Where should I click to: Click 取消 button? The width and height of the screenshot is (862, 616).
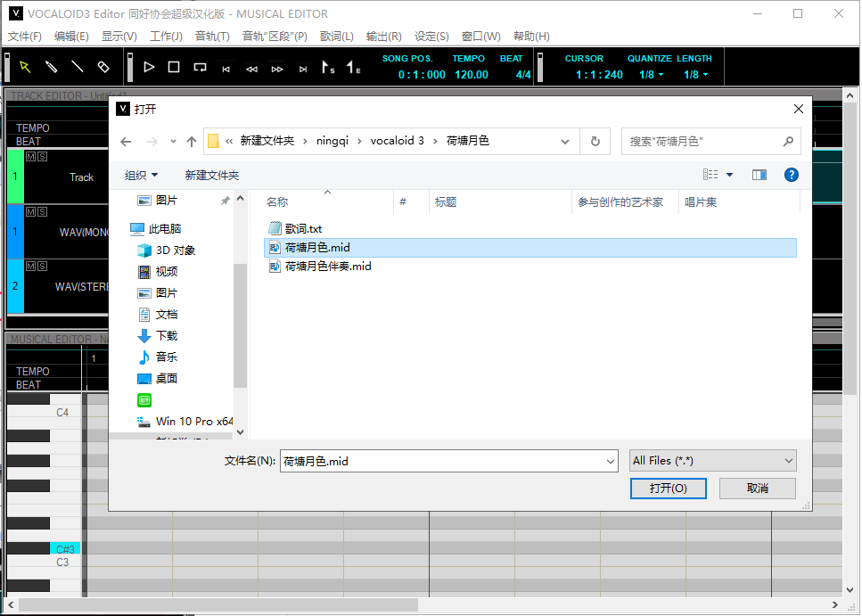pyautogui.click(x=758, y=489)
